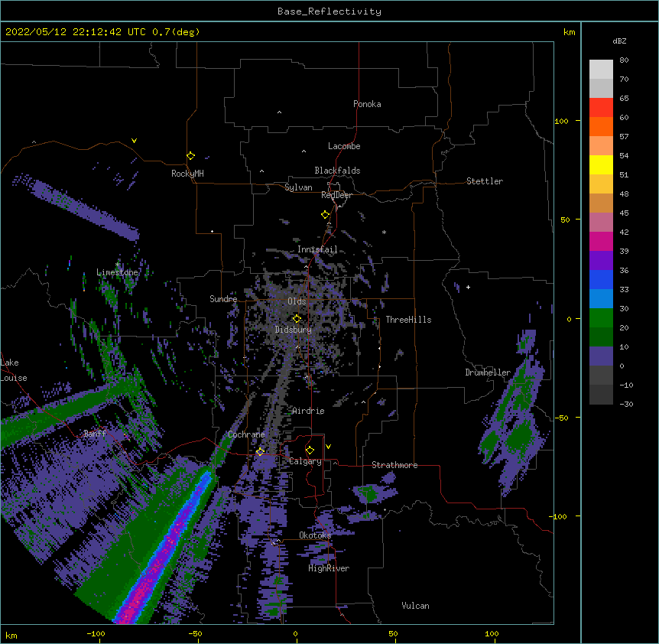Screen dimensions: 659x644
Task: Click the dBZ legend heading
Action: tap(619, 41)
